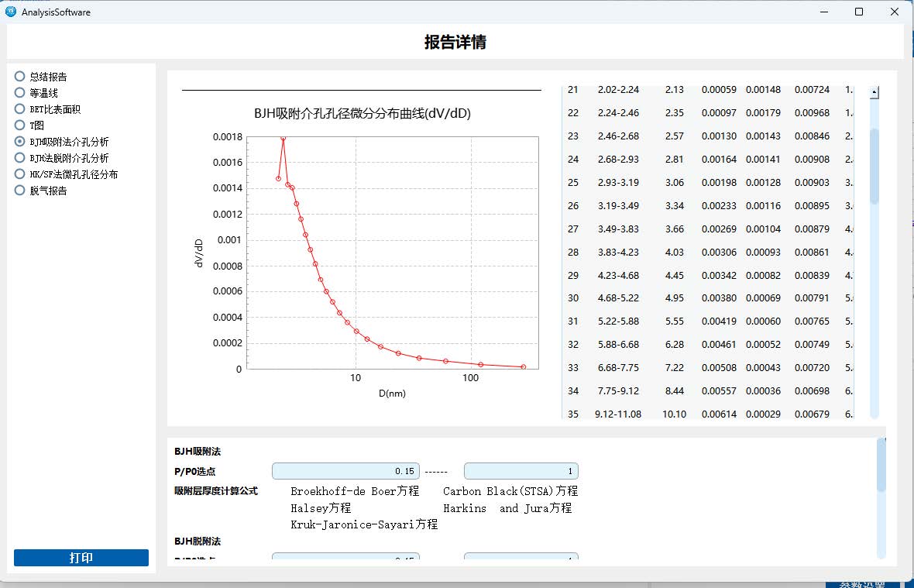The image size is (914, 588).
Task: Choose the BET比表面积 report option
Action: pos(20,109)
